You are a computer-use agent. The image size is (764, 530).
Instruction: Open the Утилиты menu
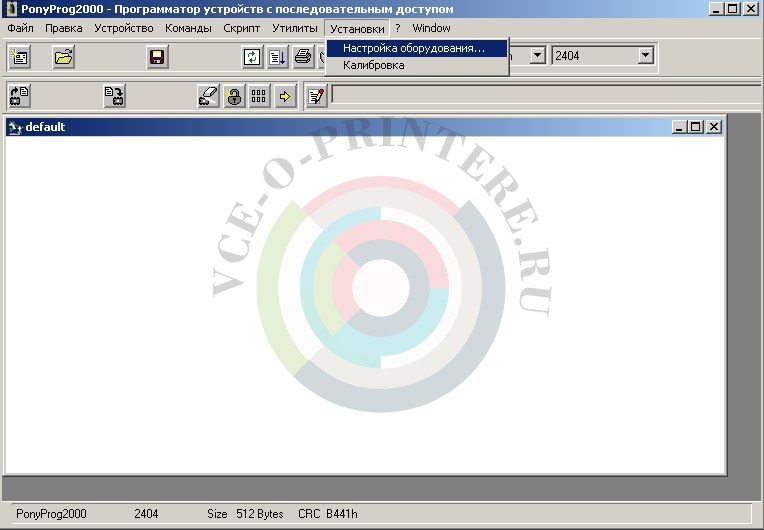pyautogui.click(x=294, y=28)
